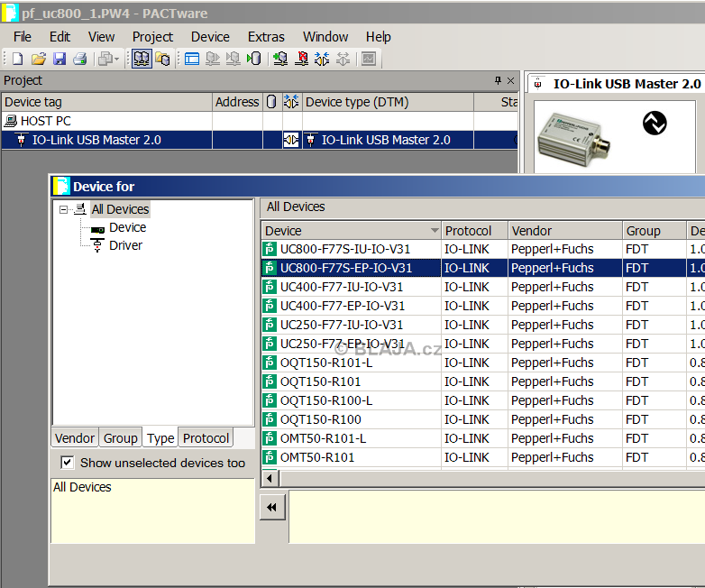This screenshot has width=705, height=588.
Task: Select All Devices in the catalog tree
Action: pyautogui.click(x=120, y=209)
